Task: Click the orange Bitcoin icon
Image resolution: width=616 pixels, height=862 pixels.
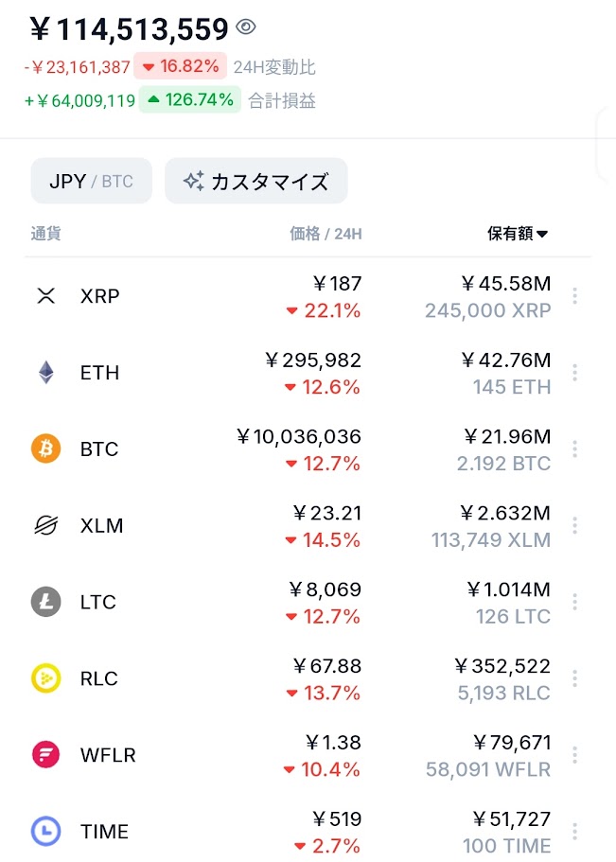Action: coord(45,449)
